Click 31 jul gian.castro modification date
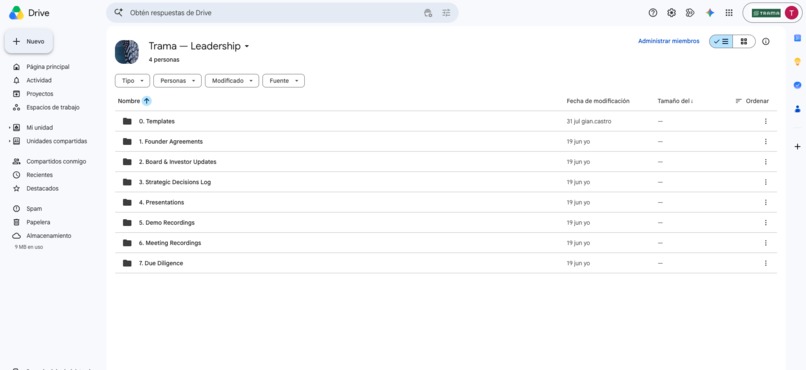The width and height of the screenshot is (806, 370). [x=589, y=121]
